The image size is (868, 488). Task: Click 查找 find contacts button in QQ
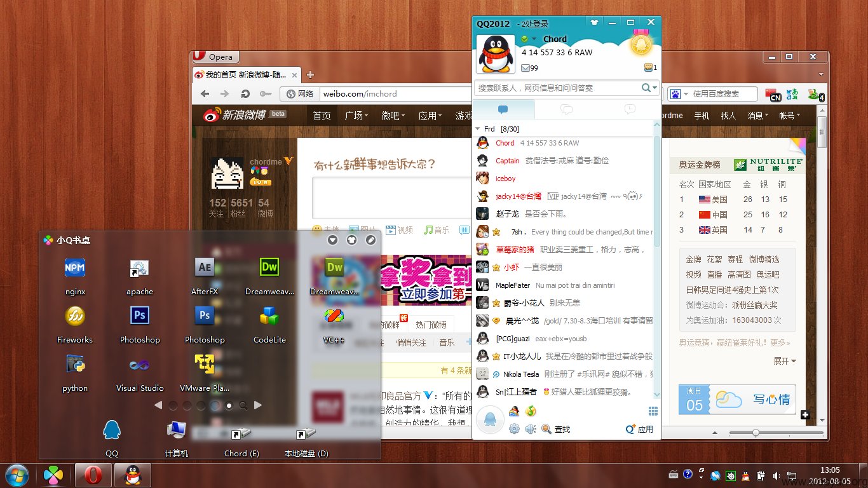[x=556, y=430]
